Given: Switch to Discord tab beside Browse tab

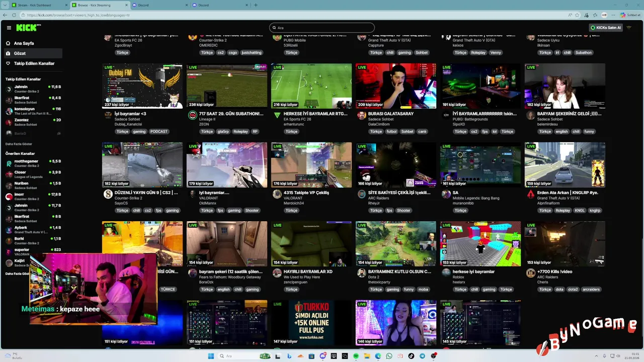Looking at the screenshot, I should coord(158,5).
